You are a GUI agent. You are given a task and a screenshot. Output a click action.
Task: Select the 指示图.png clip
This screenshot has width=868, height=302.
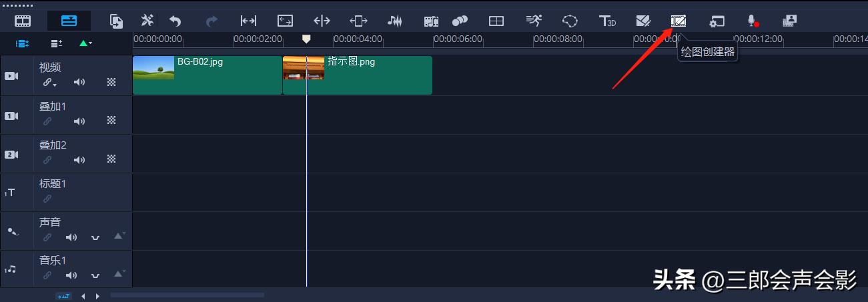tap(358, 75)
